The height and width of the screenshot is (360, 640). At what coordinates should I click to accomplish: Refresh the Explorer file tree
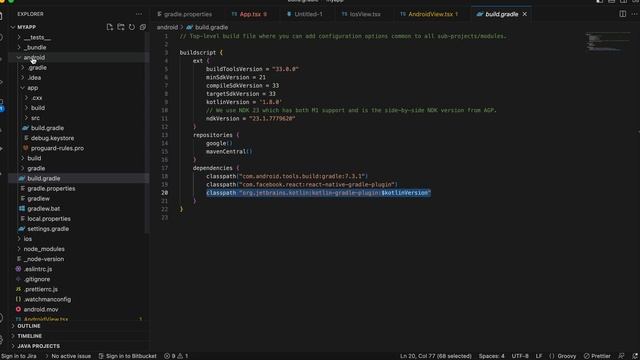132,27
